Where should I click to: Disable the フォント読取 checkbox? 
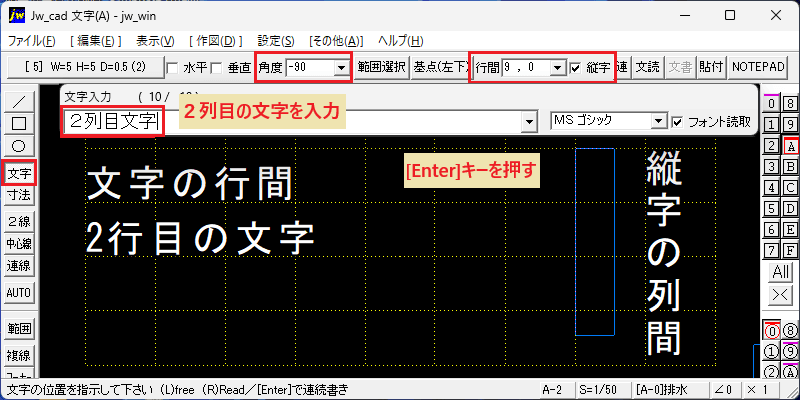[x=677, y=122]
